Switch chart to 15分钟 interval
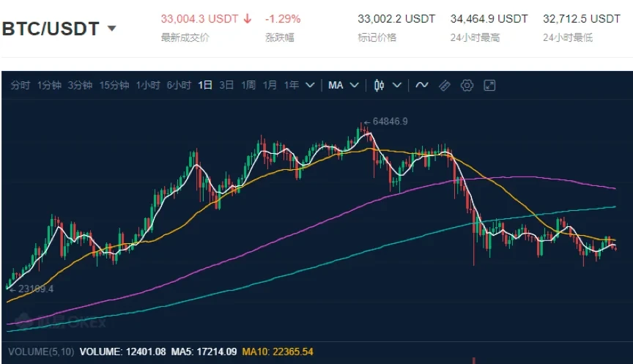Image resolution: width=633 pixels, height=364 pixels. point(114,86)
